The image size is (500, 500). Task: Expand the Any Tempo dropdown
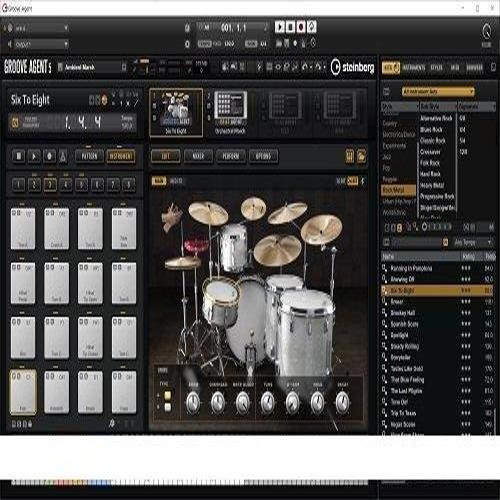pyautogui.click(x=472, y=242)
